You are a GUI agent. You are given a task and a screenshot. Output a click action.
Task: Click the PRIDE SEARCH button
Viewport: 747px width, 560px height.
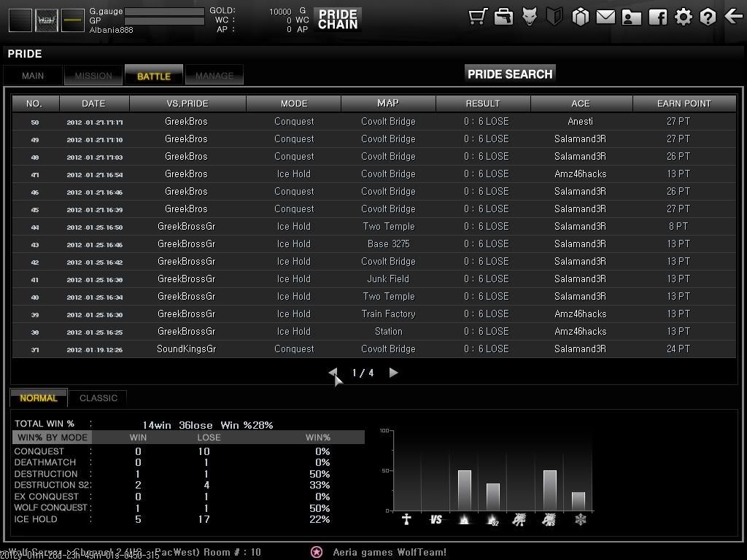(510, 74)
